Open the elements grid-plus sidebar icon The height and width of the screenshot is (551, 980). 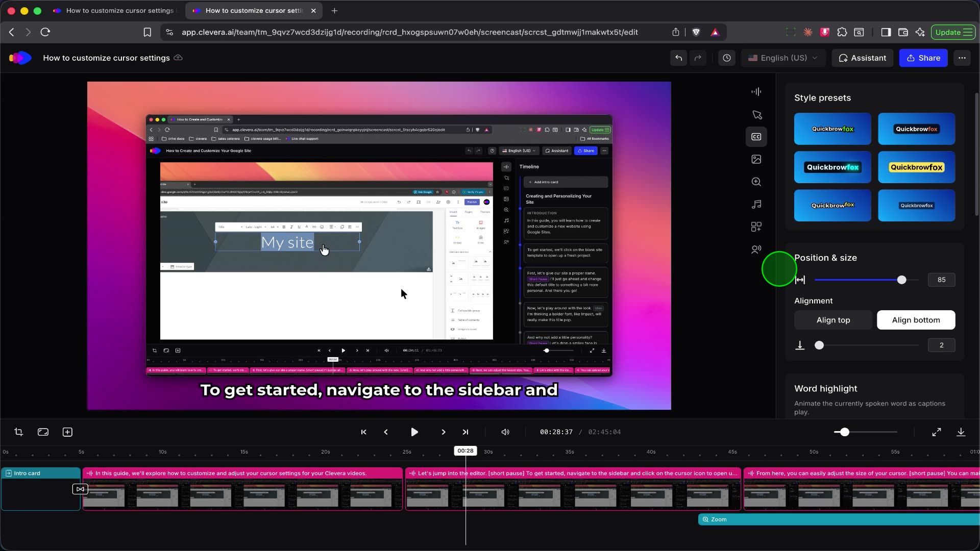click(x=756, y=227)
